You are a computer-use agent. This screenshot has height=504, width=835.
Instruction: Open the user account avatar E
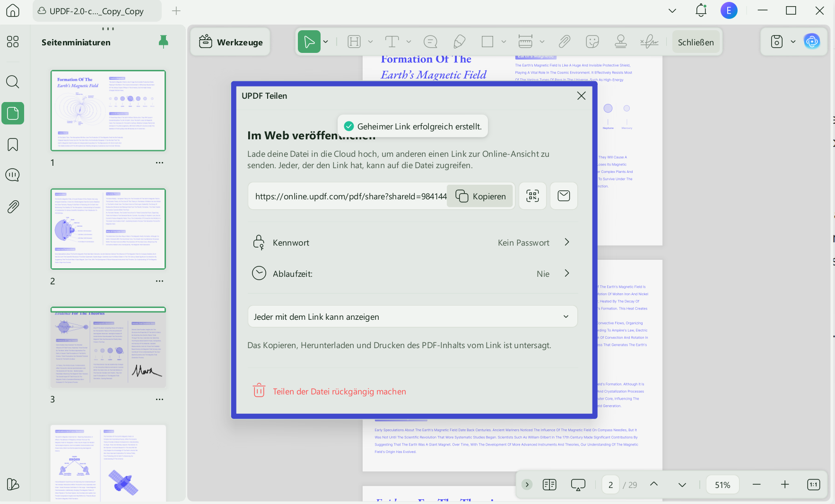pyautogui.click(x=729, y=10)
